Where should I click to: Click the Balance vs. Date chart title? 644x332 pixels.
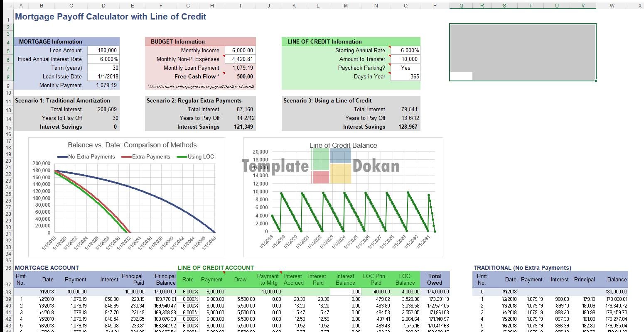[132, 145]
